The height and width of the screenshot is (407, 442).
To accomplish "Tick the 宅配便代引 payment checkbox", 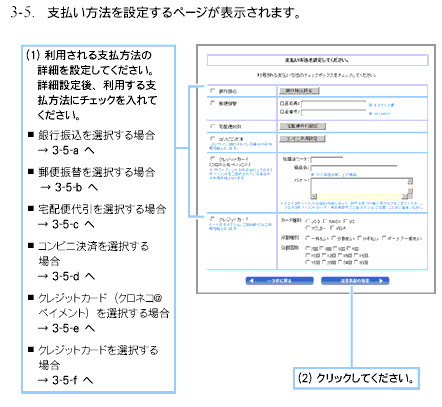I will (213, 126).
